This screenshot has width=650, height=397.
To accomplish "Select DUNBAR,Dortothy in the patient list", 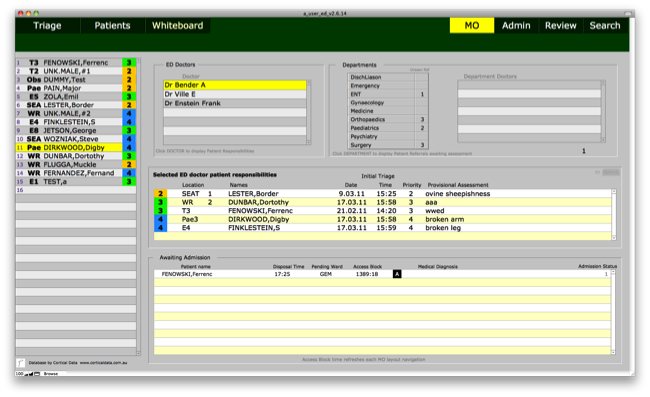I will coord(76,156).
